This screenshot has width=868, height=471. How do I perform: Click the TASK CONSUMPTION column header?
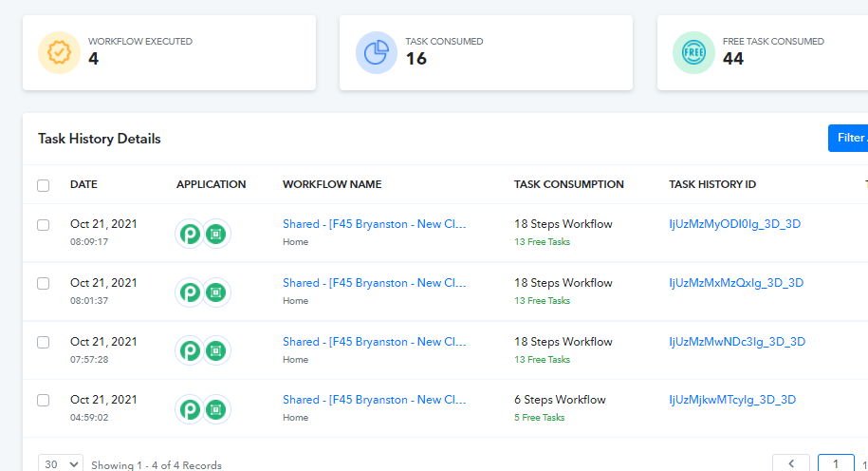(568, 184)
